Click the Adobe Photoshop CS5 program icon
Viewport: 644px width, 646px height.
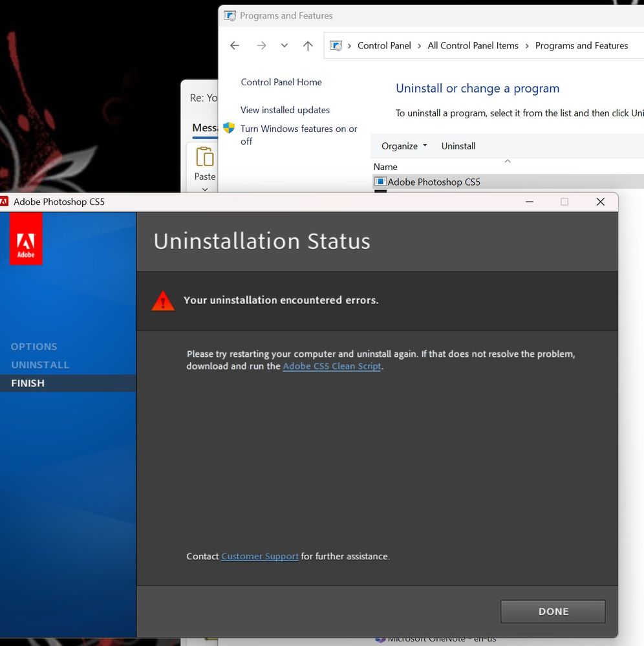point(381,182)
